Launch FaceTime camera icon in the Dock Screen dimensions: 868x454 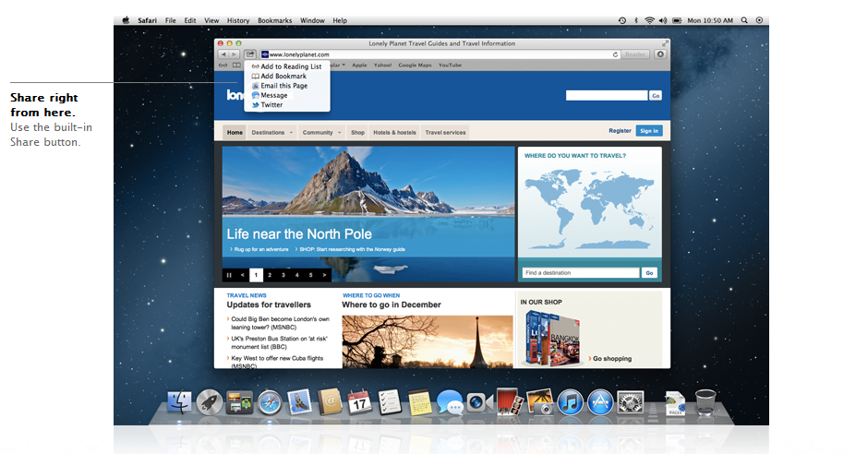(479, 402)
